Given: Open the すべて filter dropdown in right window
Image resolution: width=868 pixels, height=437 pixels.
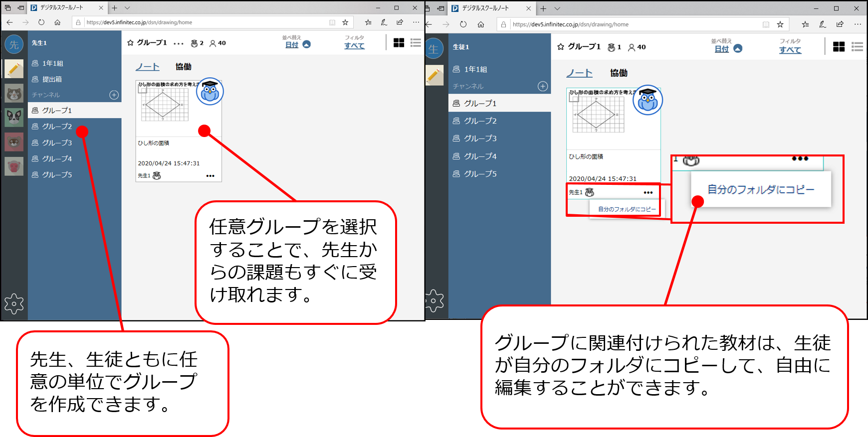Looking at the screenshot, I should [790, 50].
